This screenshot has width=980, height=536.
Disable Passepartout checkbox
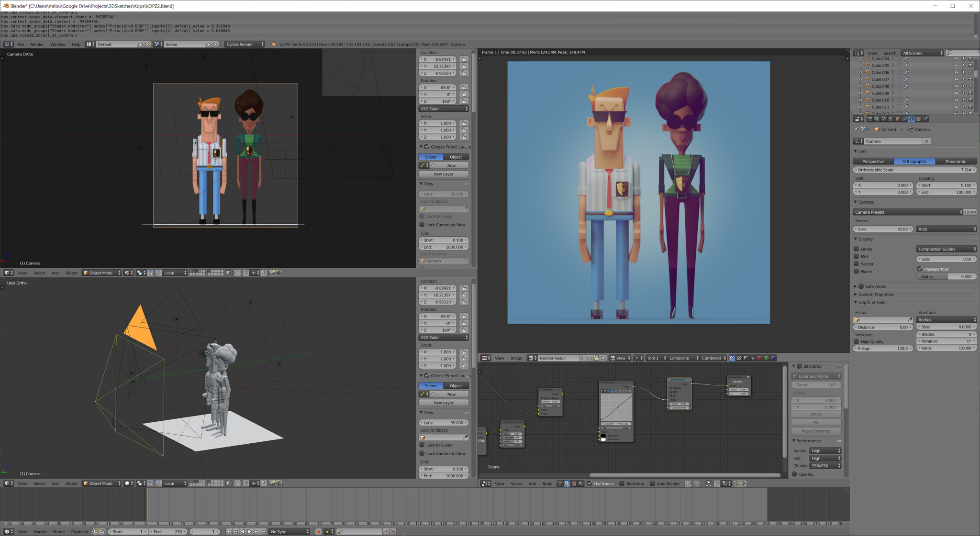(x=920, y=269)
